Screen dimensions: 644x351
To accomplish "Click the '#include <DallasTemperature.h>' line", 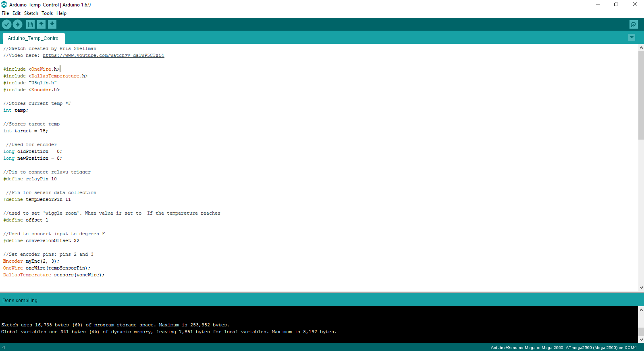I will coord(46,76).
